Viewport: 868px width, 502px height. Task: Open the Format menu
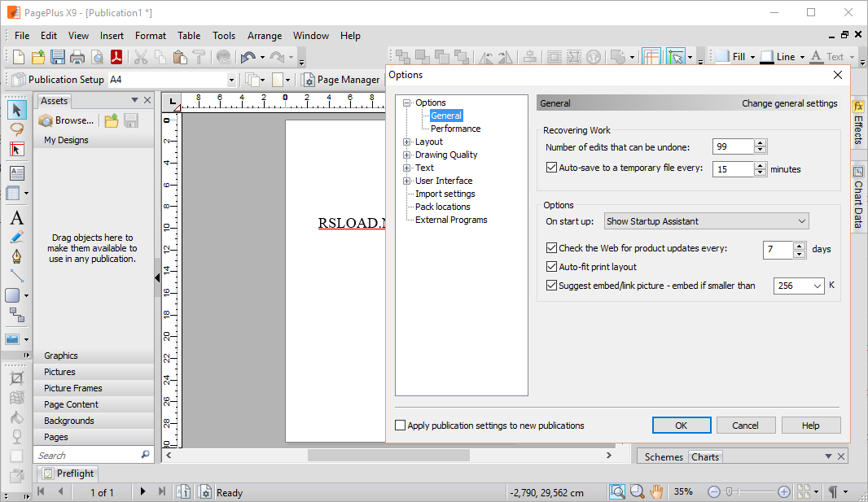151,35
